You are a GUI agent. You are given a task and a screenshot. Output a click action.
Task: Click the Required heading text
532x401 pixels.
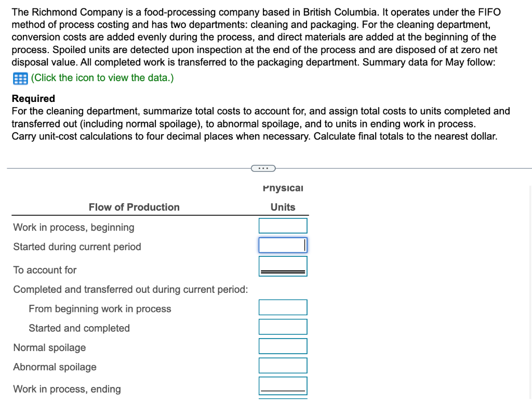(33, 98)
